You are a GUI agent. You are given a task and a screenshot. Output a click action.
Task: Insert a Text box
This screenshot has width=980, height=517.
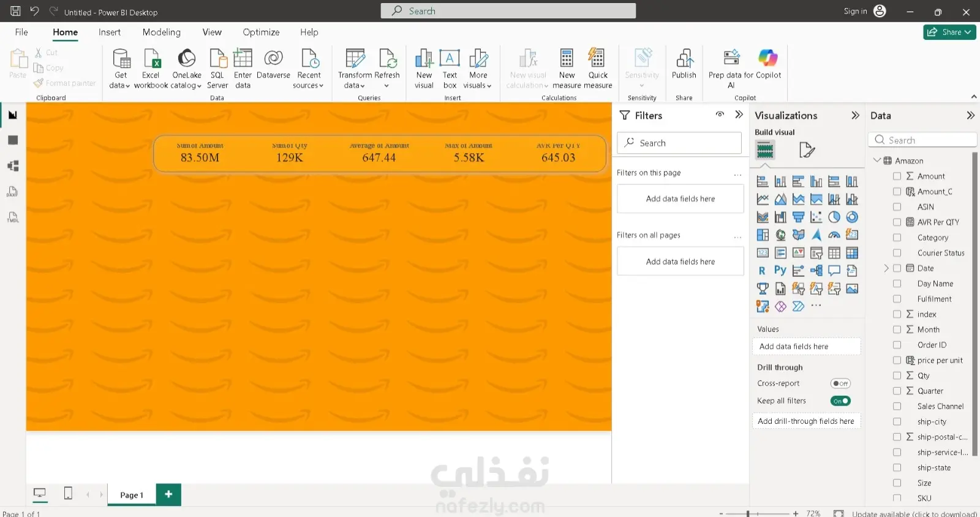[x=450, y=69]
